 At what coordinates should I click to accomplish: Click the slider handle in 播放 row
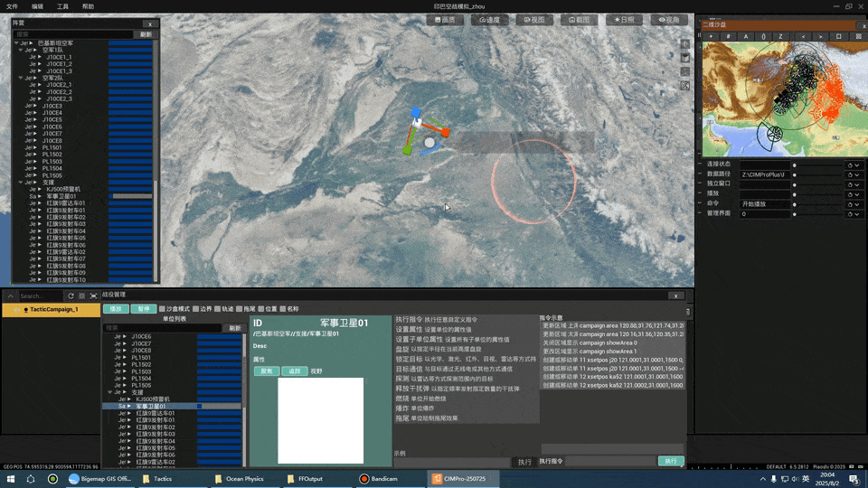coord(795,194)
